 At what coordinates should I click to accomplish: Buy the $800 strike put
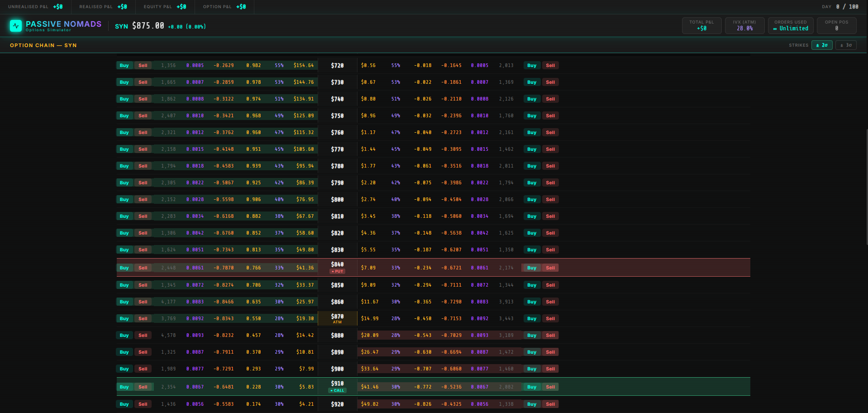pos(532,200)
